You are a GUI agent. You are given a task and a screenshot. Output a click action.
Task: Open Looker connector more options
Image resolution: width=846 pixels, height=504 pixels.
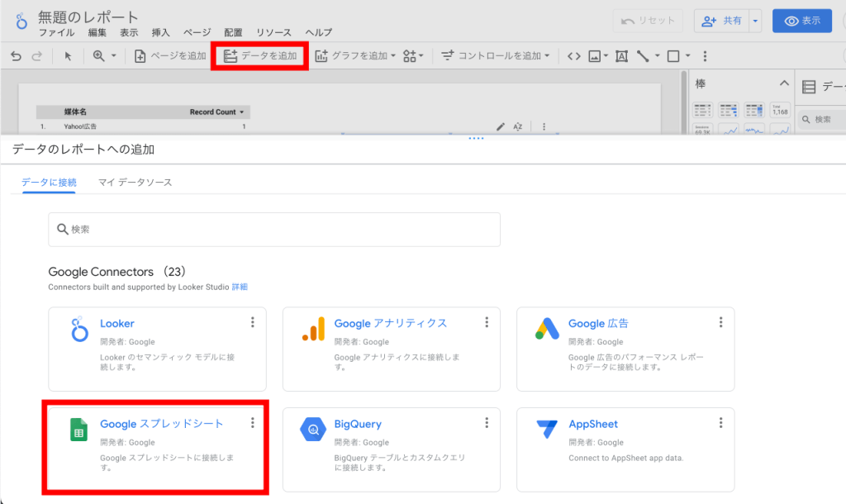click(x=253, y=322)
